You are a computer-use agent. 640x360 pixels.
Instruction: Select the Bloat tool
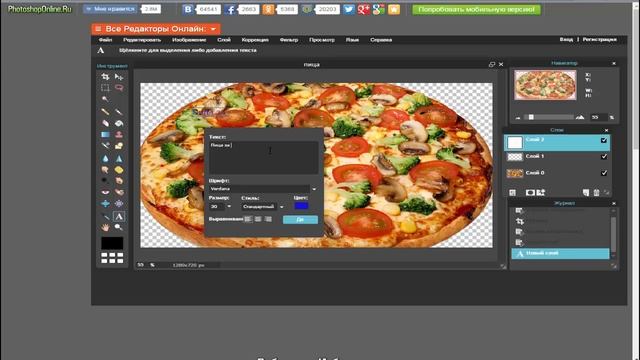click(x=105, y=203)
